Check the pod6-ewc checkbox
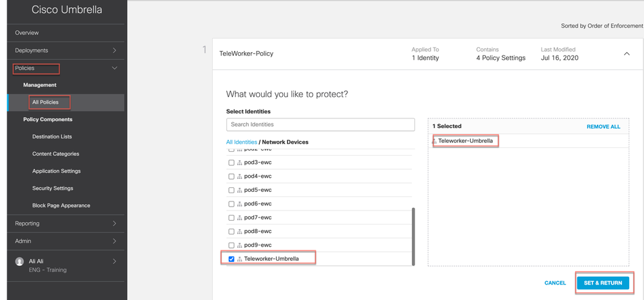This screenshot has height=300, width=644. [x=231, y=204]
